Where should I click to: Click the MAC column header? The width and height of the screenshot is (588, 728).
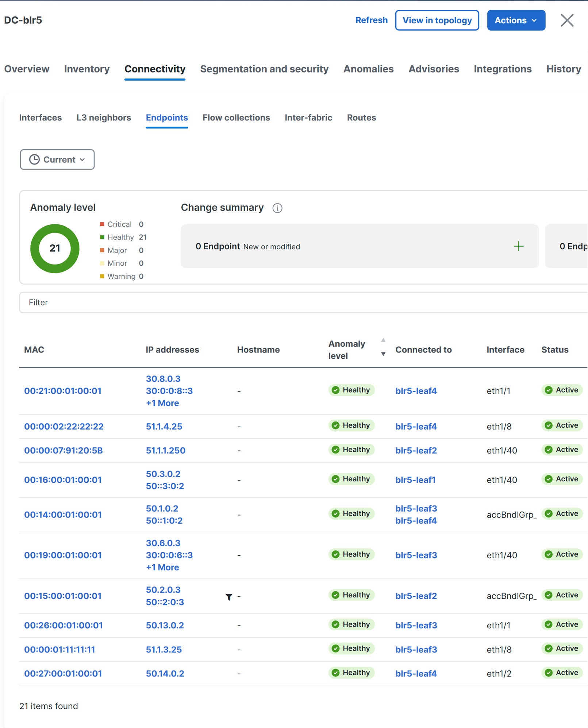pos(34,350)
